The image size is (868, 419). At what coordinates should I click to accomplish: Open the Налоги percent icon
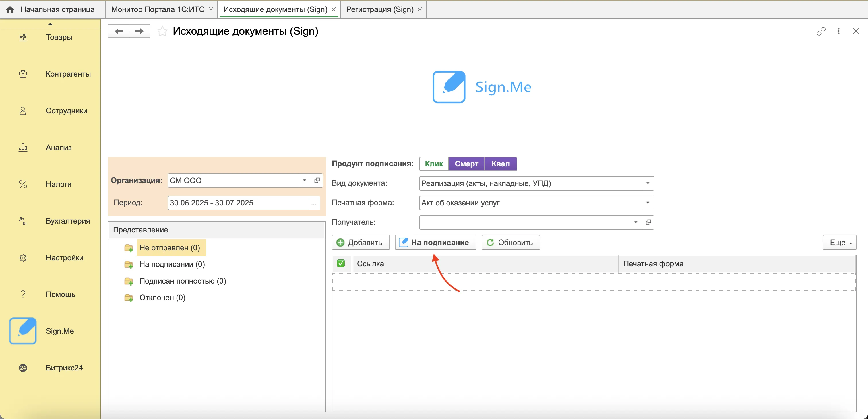(x=23, y=184)
